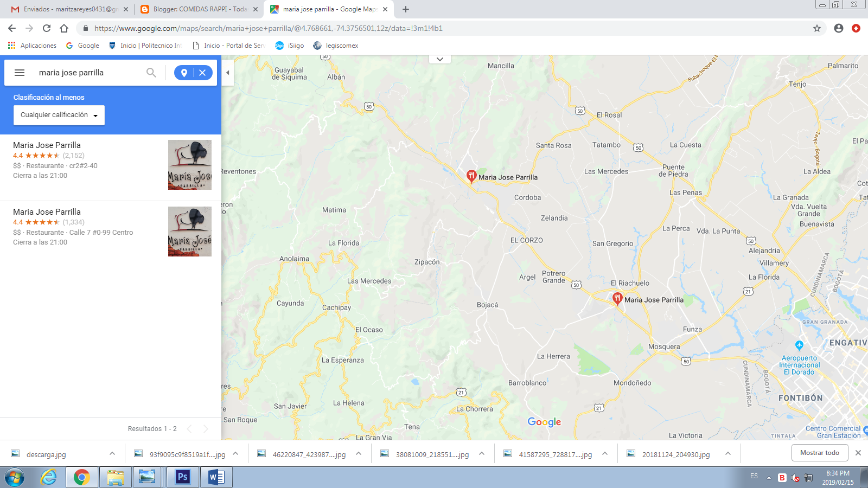The height and width of the screenshot is (488, 868).
Task: Click the address bar URL
Action: tap(268, 28)
